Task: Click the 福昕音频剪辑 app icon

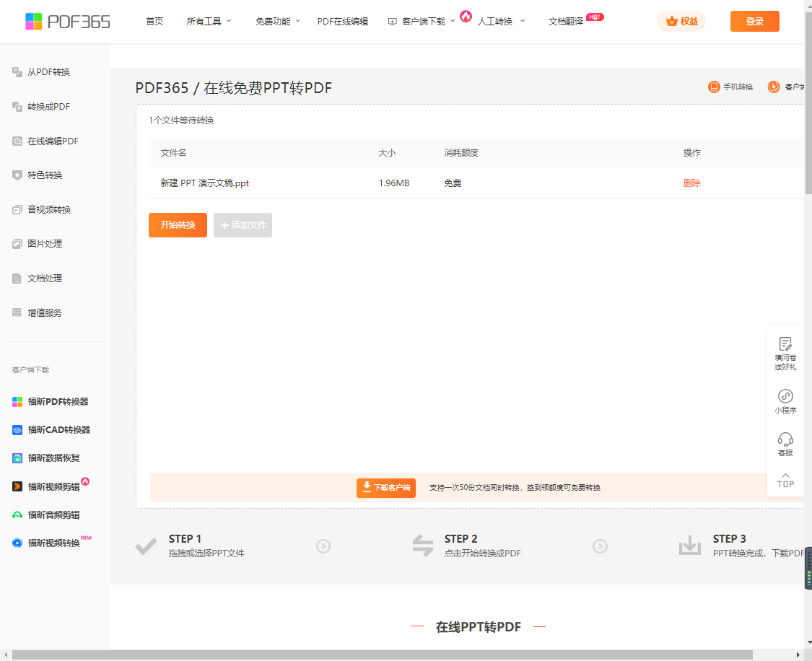Action: [x=17, y=515]
